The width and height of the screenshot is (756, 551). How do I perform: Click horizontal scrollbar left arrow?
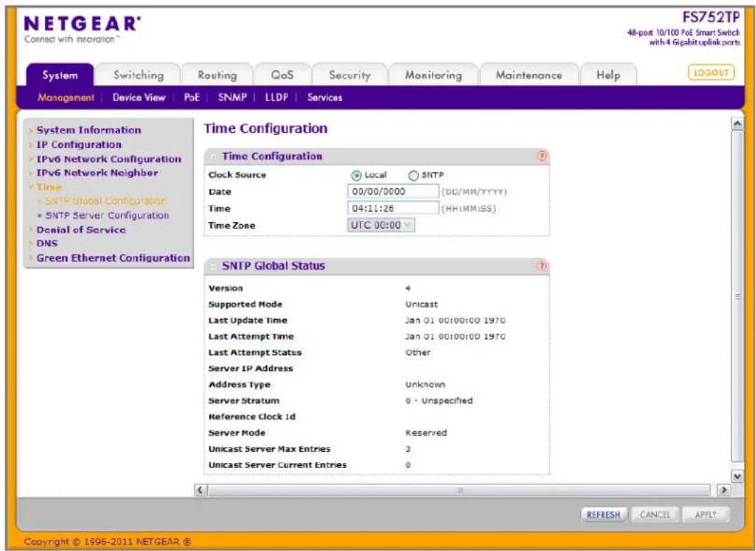(200, 491)
